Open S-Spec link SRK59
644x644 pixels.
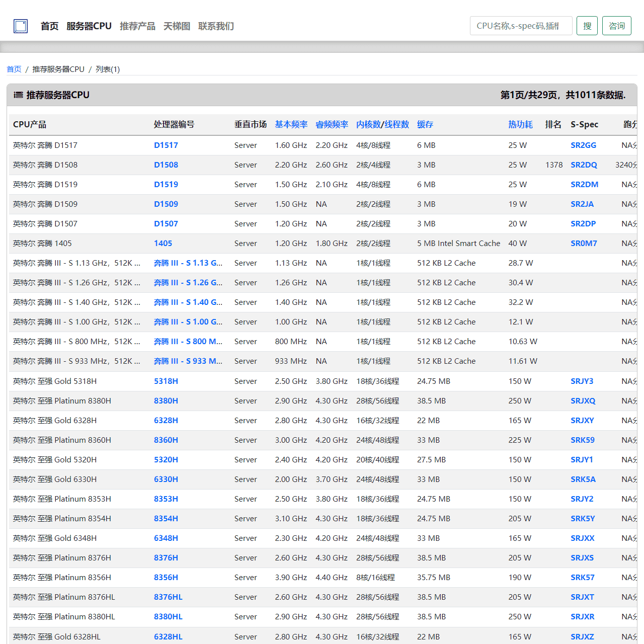tap(583, 440)
